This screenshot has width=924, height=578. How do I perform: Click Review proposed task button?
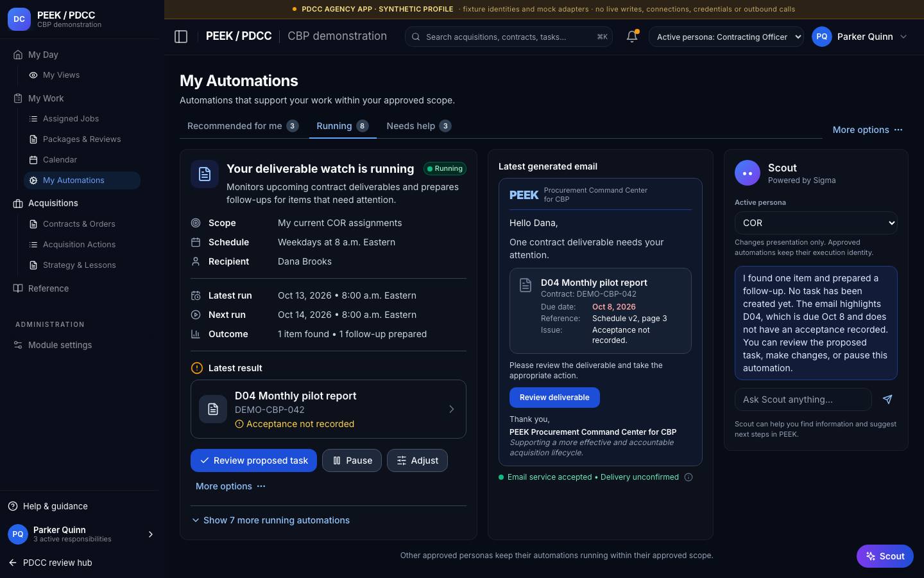tap(253, 460)
